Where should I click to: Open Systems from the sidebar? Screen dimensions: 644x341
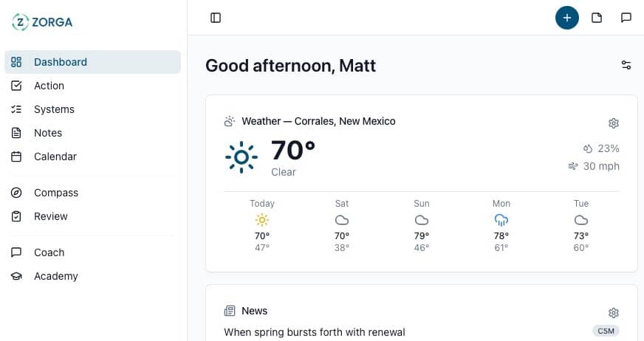54,109
